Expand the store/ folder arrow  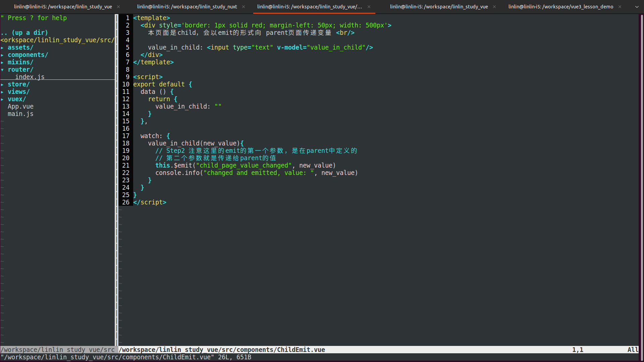click(2, 84)
